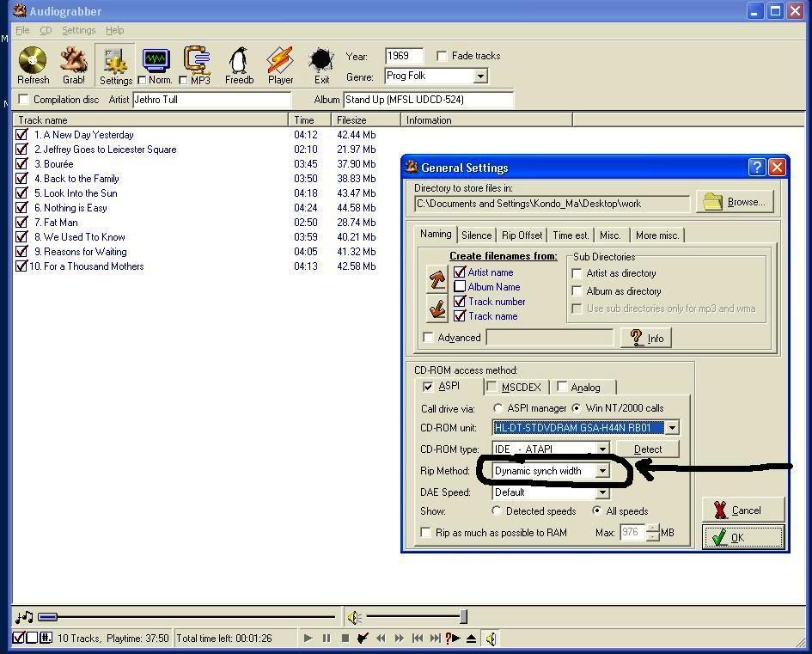812x654 pixels.
Task: Click the MP3 clamp icon
Action: pyautogui.click(x=198, y=60)
